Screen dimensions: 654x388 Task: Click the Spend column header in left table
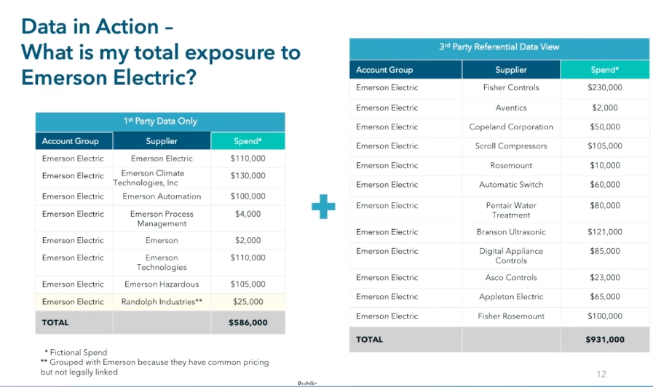pyautogui.click(x=248, y=141)
